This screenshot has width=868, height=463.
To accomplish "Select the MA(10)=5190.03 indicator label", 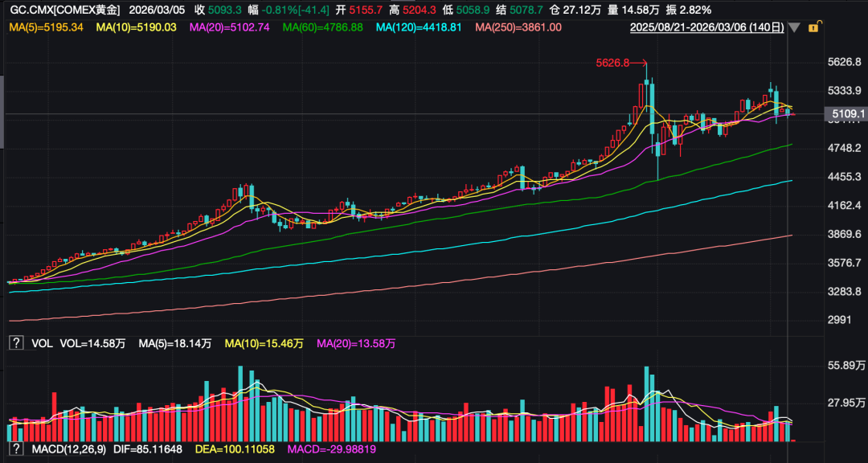I will (136, 27).
